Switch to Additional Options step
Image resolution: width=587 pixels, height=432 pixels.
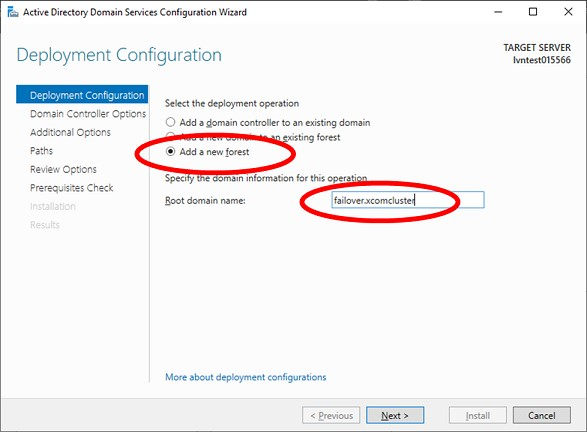coord(70,132)
